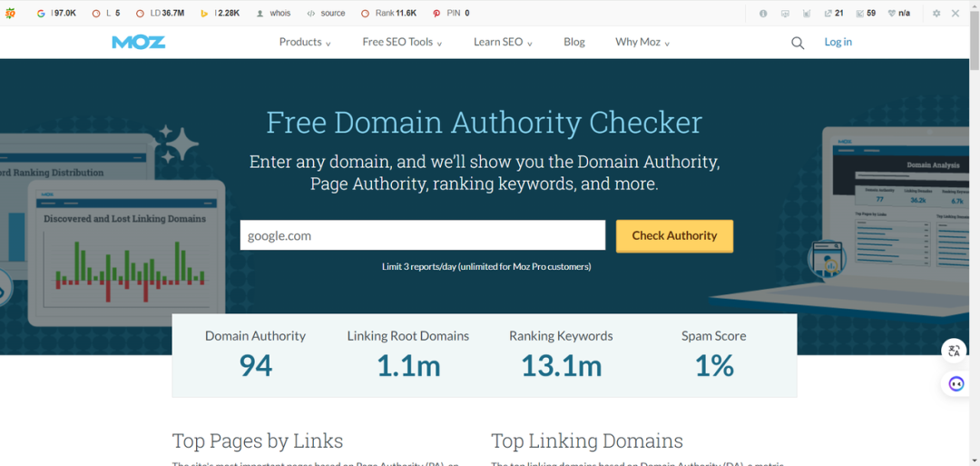The height and width of the screenshot is (466, 980).
Task: Click the density icon in the toolbar
Action: click(x=807, y=13)
